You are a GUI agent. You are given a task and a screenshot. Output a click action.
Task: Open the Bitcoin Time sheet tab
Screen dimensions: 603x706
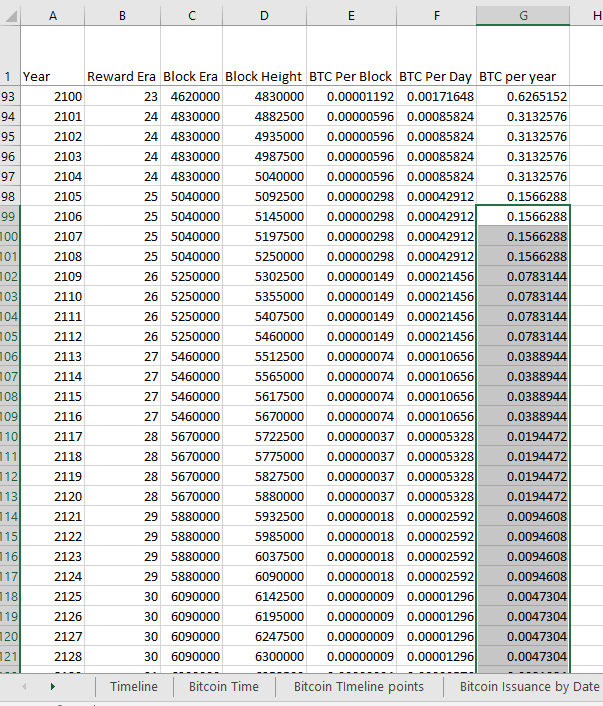coord(224,686)
